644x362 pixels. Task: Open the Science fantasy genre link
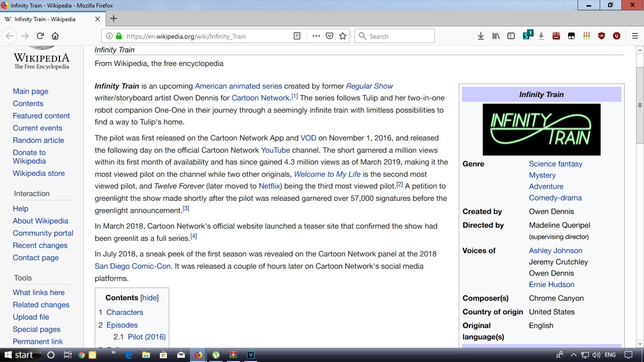point(555,164)
